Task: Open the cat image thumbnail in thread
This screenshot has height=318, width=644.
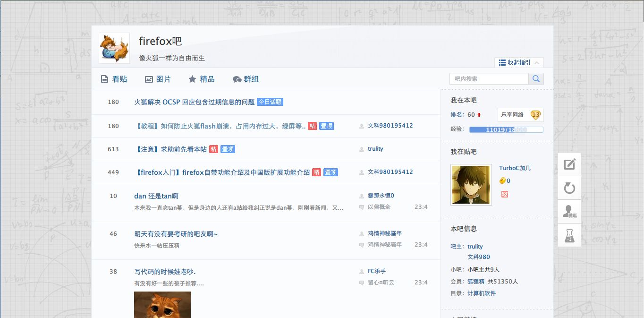Action: point(162,305)
